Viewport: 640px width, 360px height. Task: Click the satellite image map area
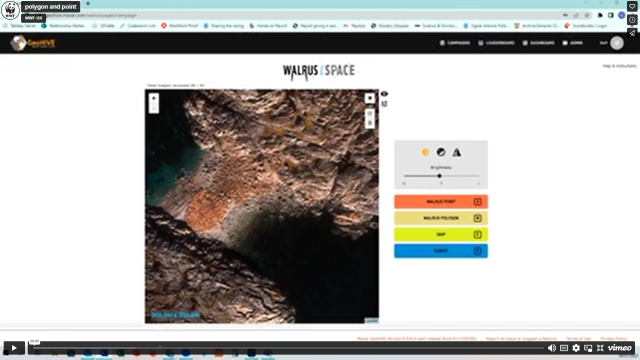tap(262, 206)
